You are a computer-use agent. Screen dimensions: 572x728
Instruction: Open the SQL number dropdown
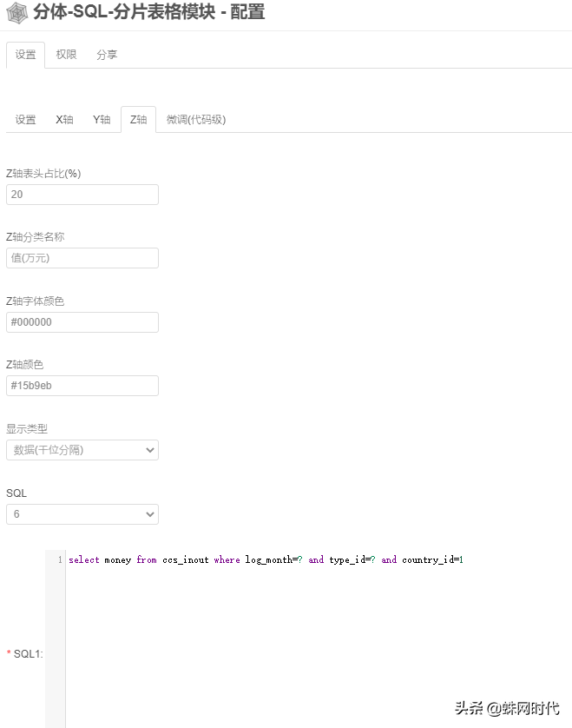(x=82, y=514)
